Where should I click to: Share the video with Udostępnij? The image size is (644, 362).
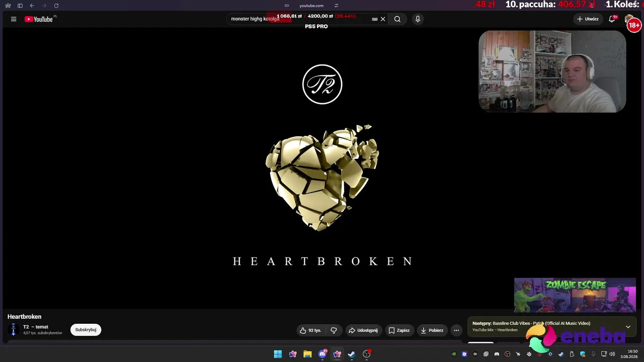[x=363, y=330]
